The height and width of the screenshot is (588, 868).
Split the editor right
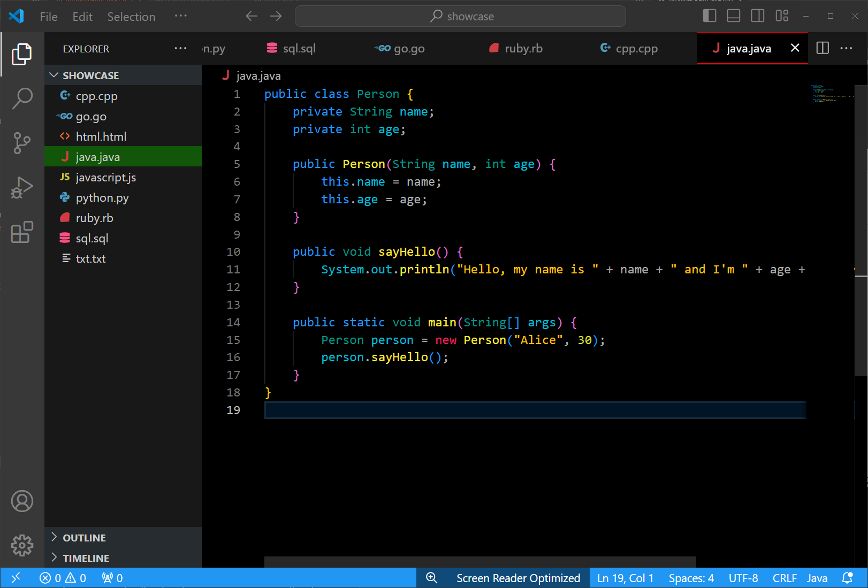823,48
